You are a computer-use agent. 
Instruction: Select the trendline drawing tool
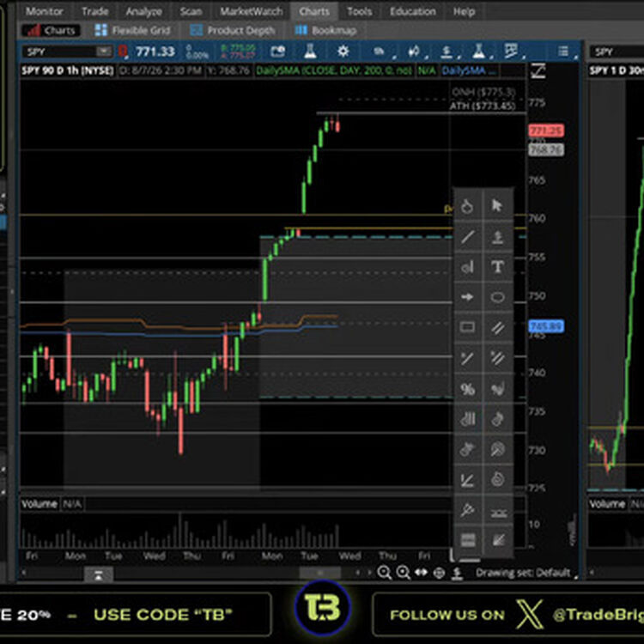tap(467, 237)
